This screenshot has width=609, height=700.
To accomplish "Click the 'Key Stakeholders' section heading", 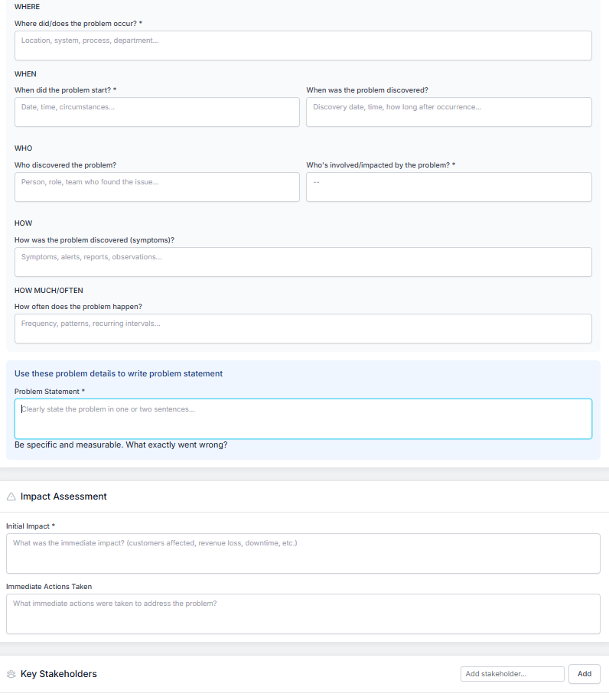I will coord(59,674).
